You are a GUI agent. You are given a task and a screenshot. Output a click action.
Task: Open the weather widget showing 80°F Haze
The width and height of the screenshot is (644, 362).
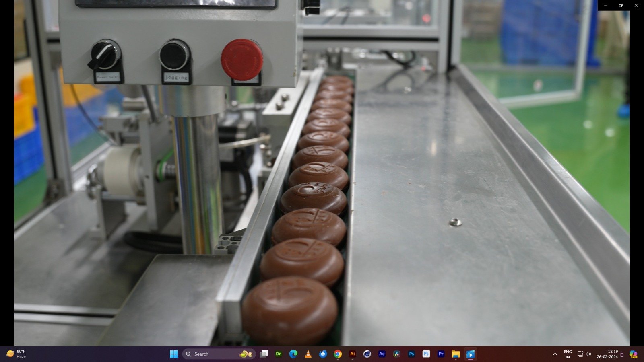click(x=17, y=354)
